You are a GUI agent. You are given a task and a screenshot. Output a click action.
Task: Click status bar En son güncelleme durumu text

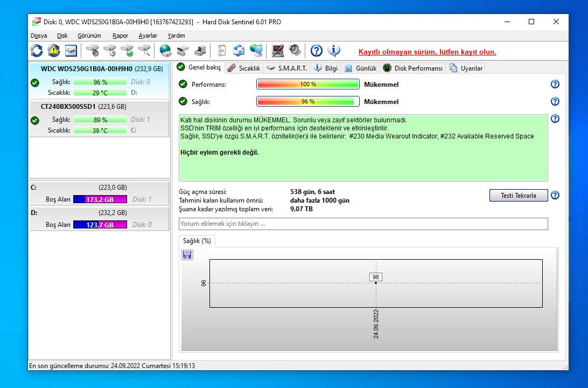112,365
